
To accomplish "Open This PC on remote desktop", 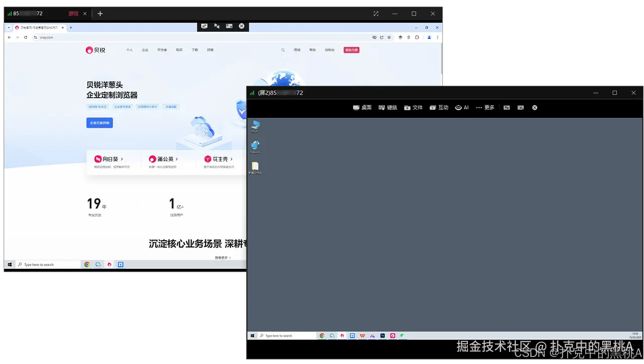I will (x=255, y=126).
